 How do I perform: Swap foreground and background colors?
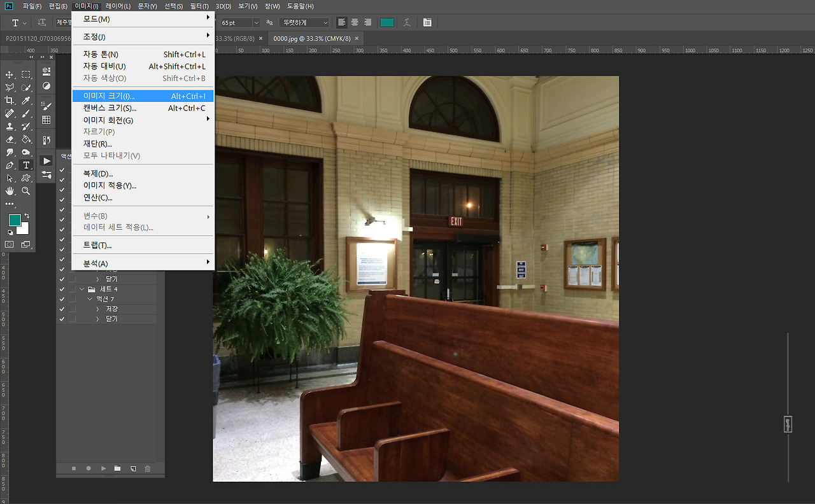coord(27,216)
